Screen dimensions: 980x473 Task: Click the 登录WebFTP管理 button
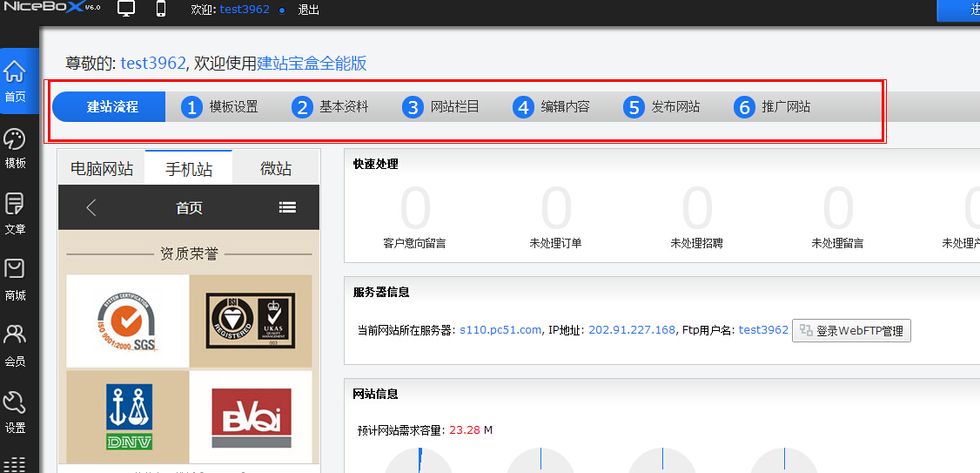[x=851, y=331]
